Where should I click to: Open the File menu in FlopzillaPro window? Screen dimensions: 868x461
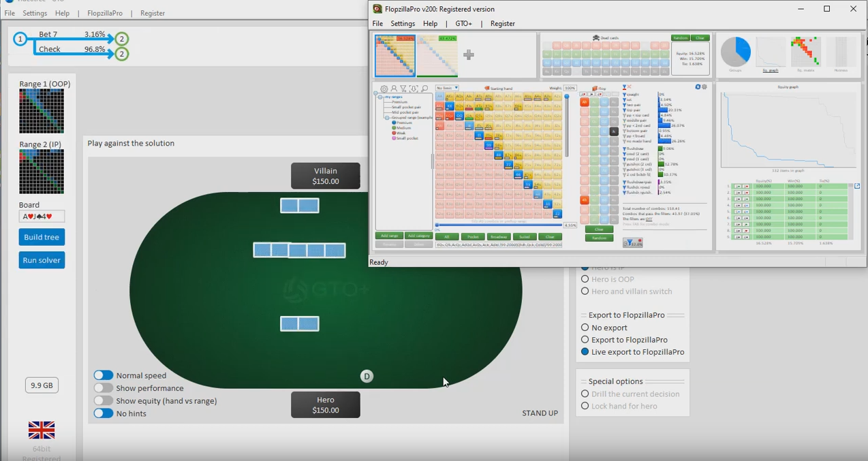pos(377,23)
